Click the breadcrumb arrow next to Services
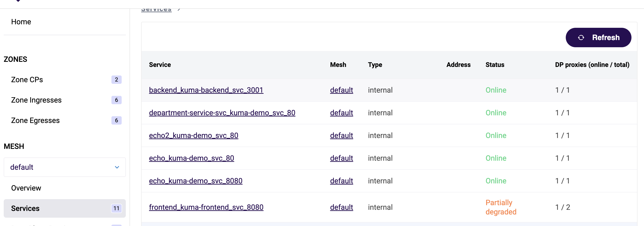The height and width of the screenshot is (226, 644). [179, 9]
